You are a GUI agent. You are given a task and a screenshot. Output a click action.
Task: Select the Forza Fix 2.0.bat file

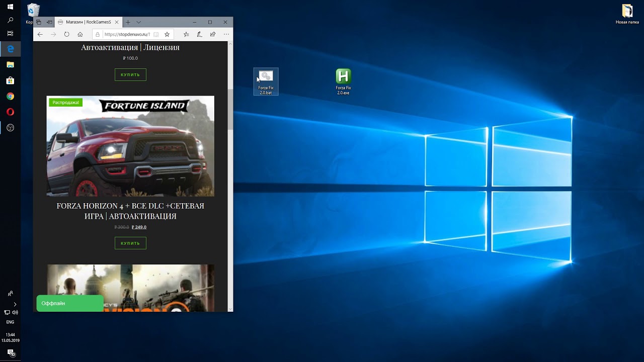266,82
